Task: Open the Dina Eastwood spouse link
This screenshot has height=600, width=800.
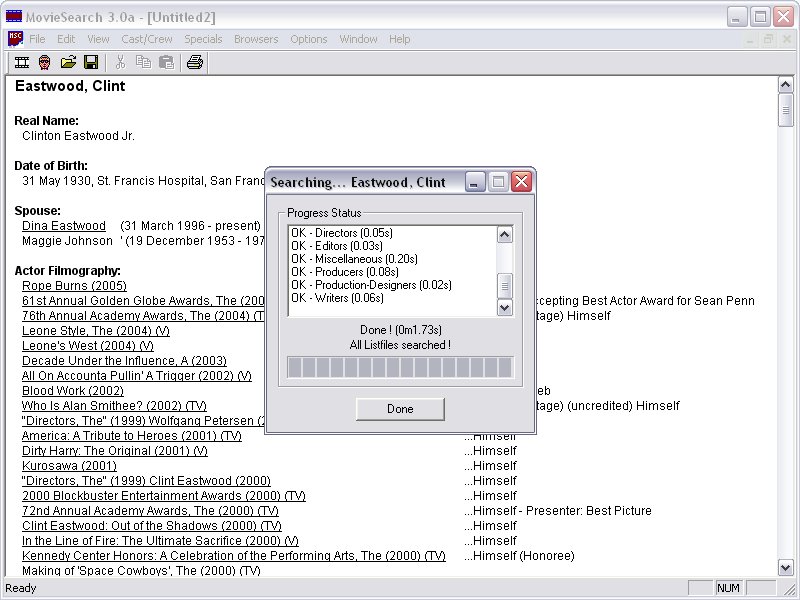Action: pyautogui.click(x=64, y=226)
